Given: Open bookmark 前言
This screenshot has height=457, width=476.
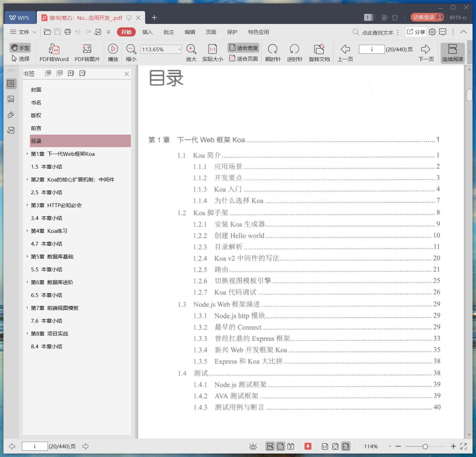Looking at the screenshot, I should [36, 128].
